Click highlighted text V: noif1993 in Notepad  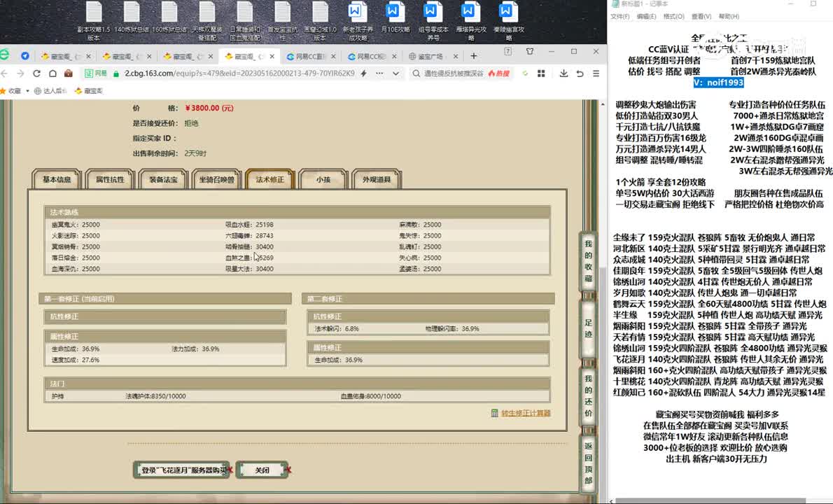tap(718, 83)
